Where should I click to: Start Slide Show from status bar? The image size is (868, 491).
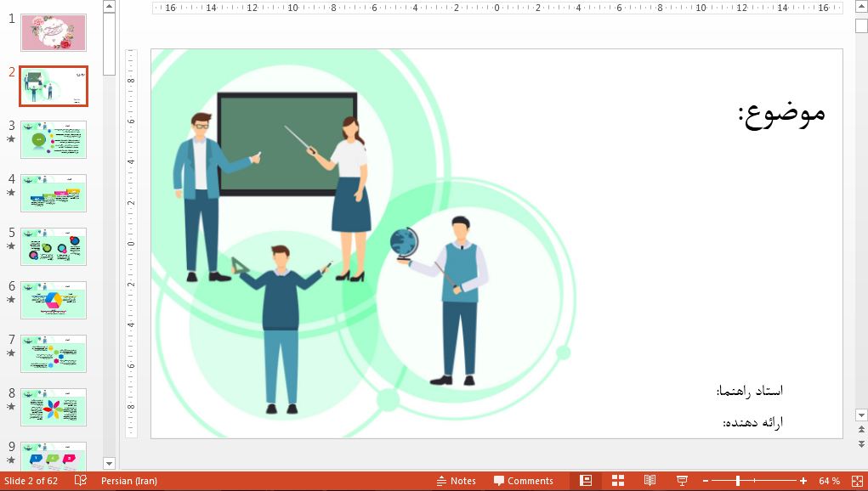(x=682, y=481)
